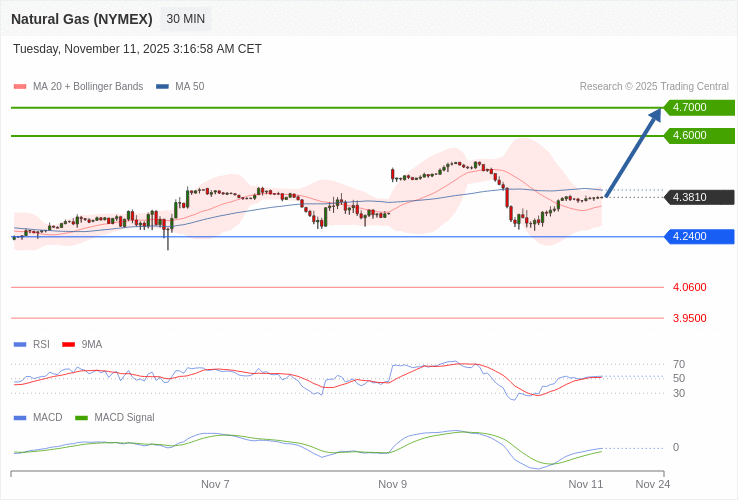Click the 4.3810 current price tag
Screen dimensions: 738x500
click(699, 197)
